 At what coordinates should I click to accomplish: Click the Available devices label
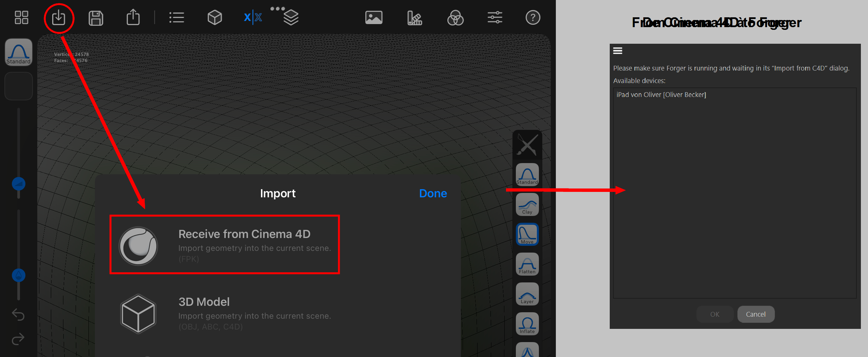(x=639, y=81)
